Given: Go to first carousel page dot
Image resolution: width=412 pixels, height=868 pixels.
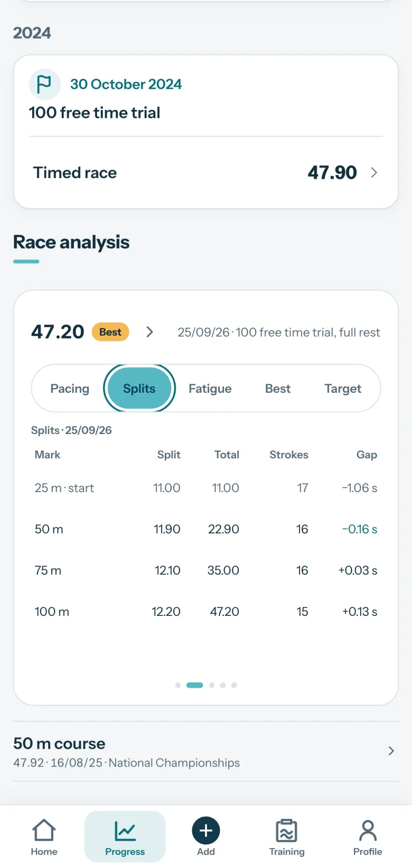Looking at the screenshot, I should pos(178,685).
